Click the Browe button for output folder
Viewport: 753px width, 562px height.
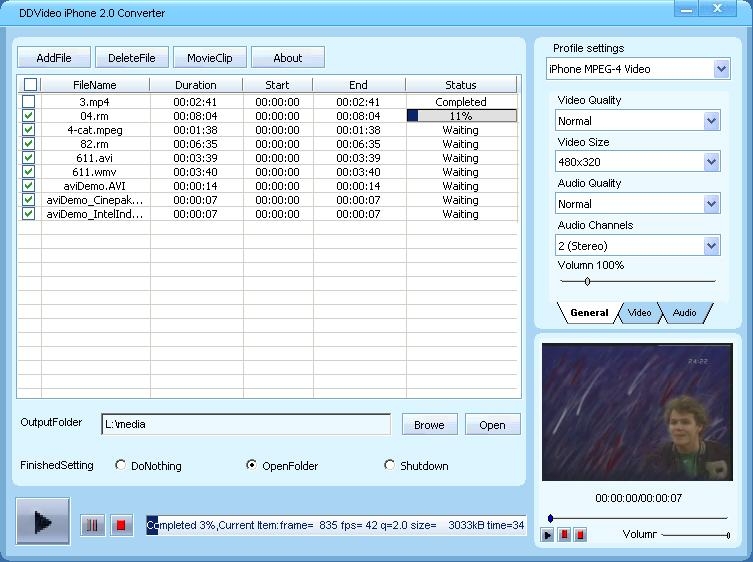tap(429, 425)
